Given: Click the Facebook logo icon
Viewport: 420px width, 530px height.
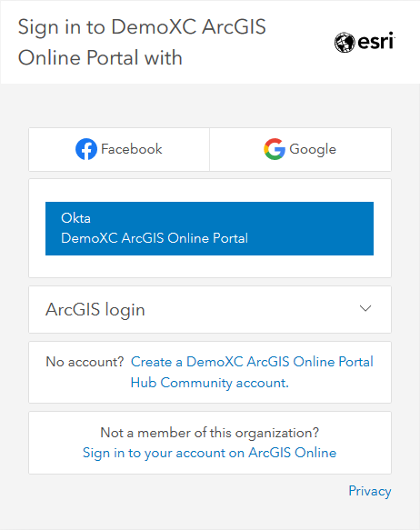Looking at the screenshot, I should (86, 149).
